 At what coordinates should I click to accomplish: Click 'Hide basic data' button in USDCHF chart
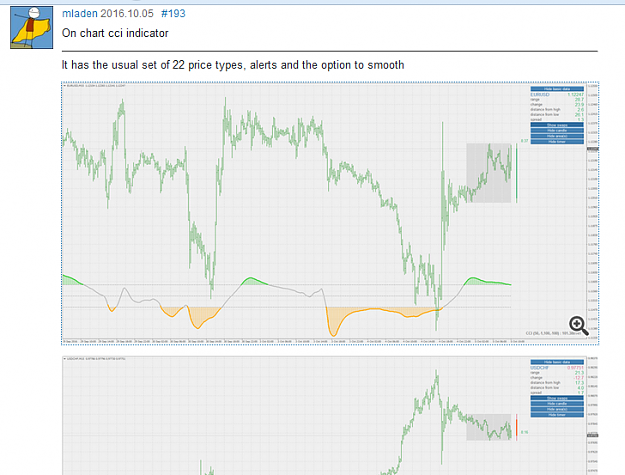point(557,362)
